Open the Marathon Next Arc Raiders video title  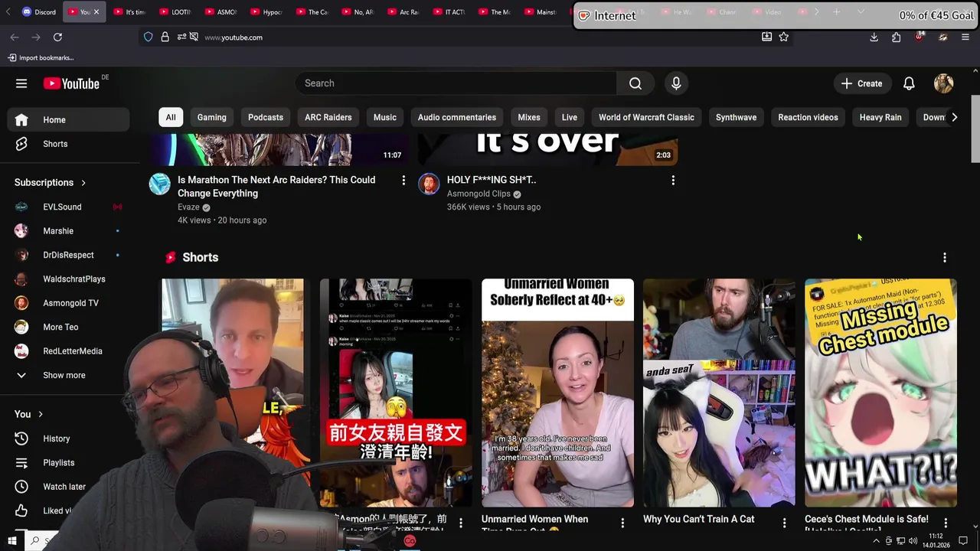276,187
